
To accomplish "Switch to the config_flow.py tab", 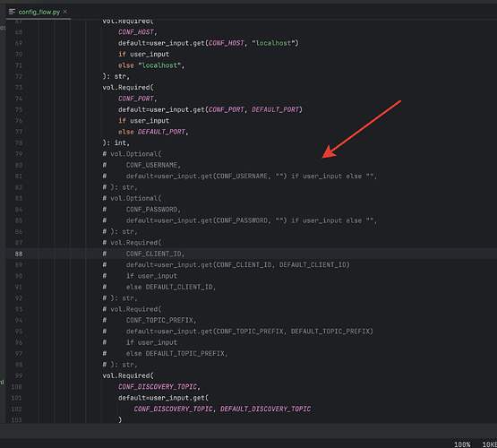I will click(x=39, y=12).
